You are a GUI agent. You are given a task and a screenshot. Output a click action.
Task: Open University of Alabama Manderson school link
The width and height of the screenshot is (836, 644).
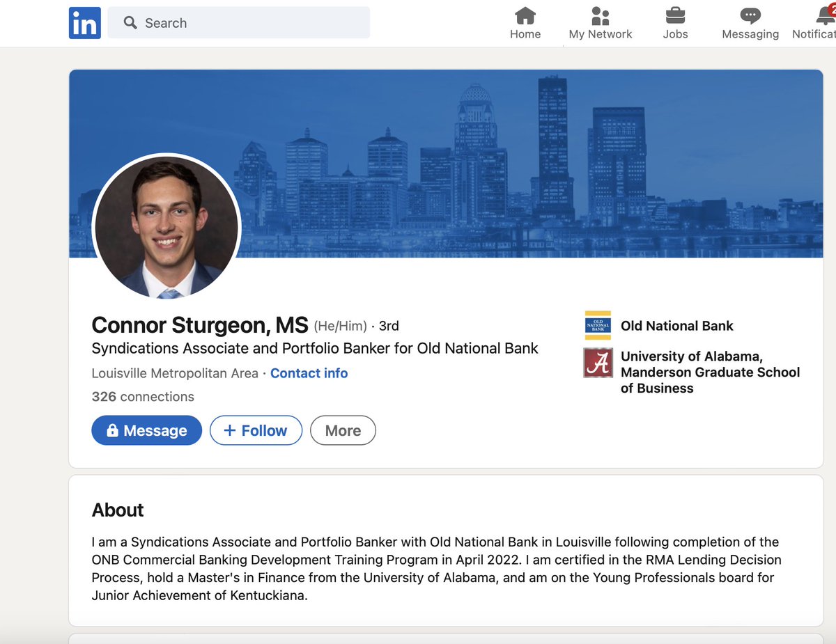click(x=711, y=372)
